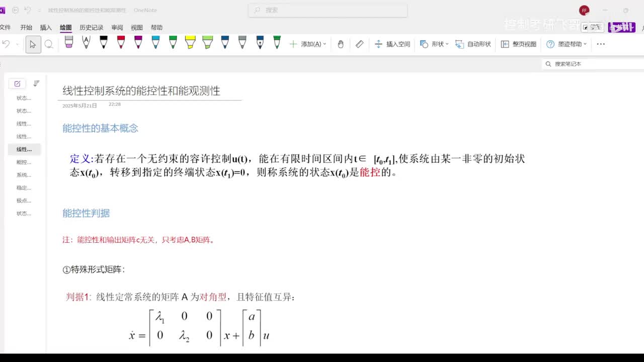Select the text pen marked with A

click(86, 43)
